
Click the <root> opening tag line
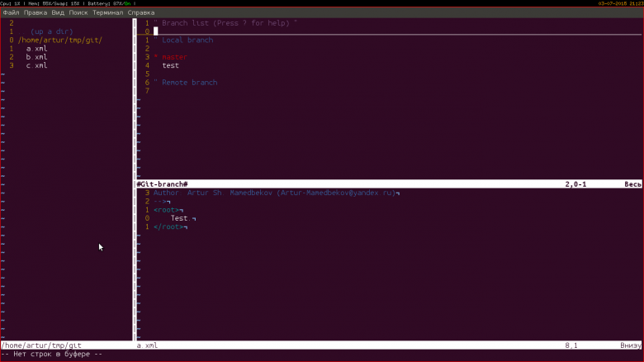pyautogui.click(x=168, y=210)
